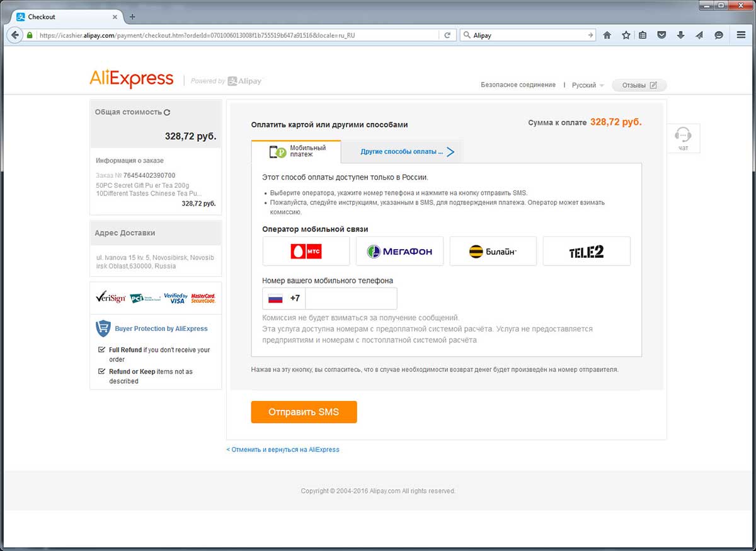Show bookmarks list icon in the toolbar
The height and width of the screenshot is (551, 756).
coord(643,35)
